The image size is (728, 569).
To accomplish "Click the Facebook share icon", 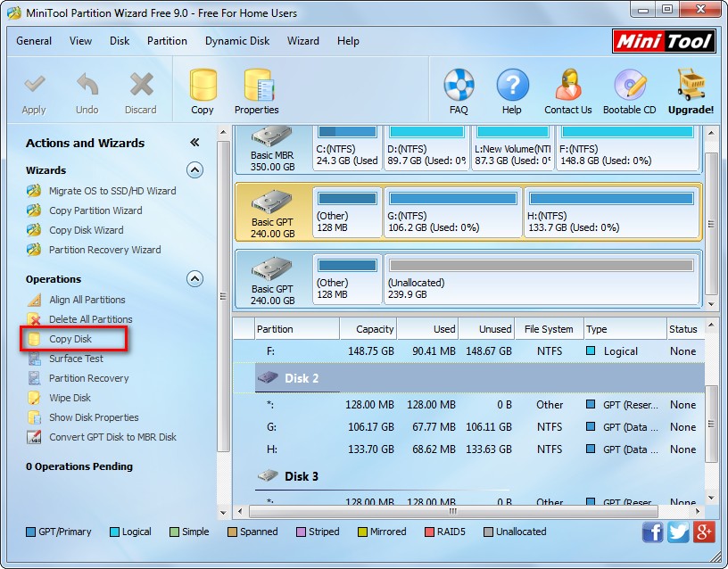I will pos(653,532).
